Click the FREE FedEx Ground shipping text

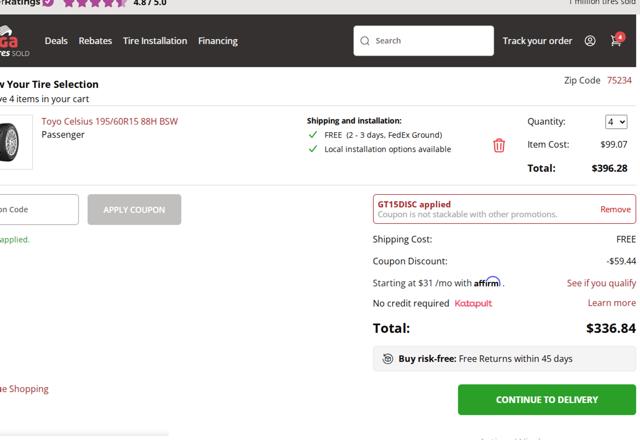coord(383,135)
